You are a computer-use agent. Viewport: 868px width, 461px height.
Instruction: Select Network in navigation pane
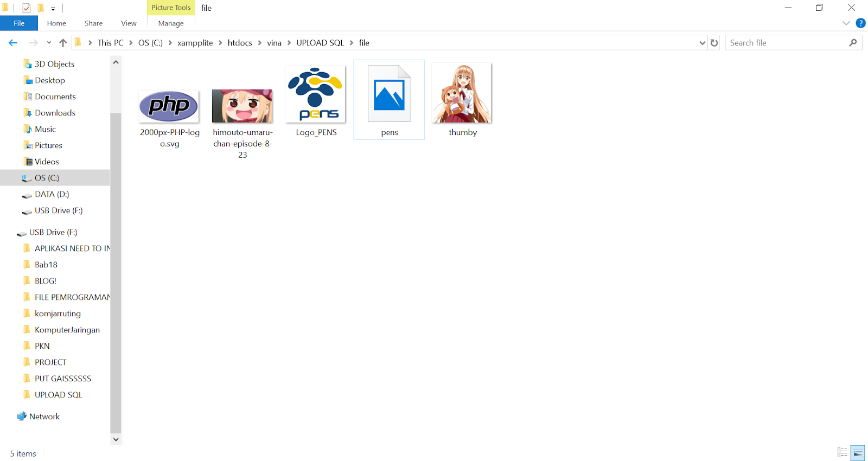[44, 417]
